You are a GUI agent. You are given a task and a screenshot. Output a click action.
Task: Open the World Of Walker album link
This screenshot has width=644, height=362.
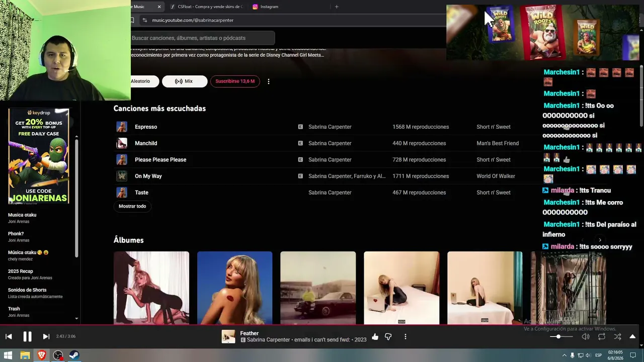pos(496,176)
